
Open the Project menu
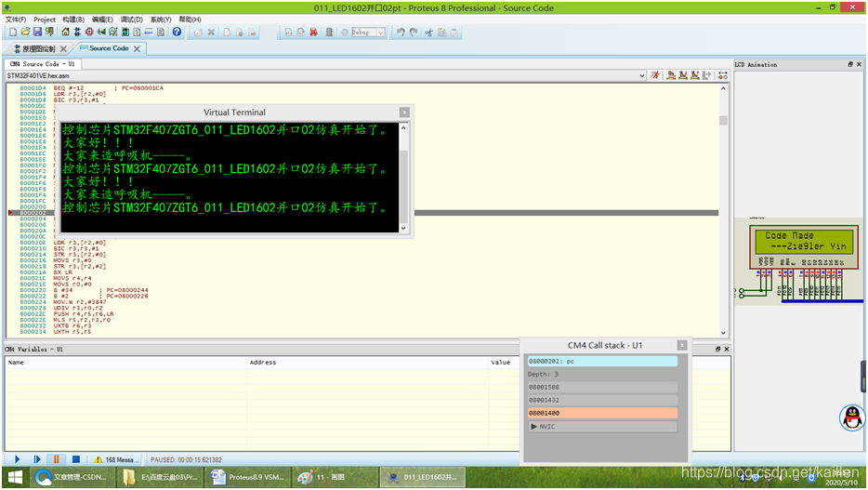[x=45, y=20]
